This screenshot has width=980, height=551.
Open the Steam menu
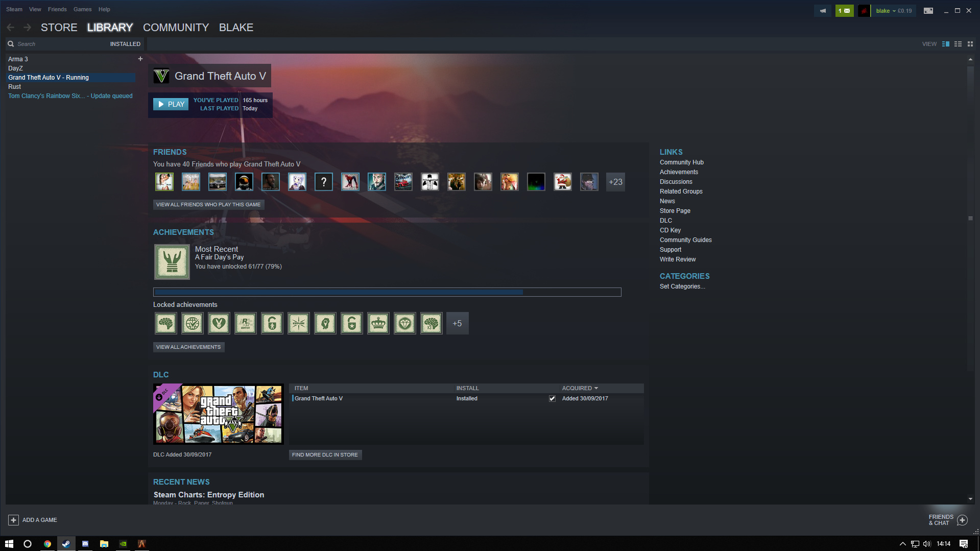(14, 9)
